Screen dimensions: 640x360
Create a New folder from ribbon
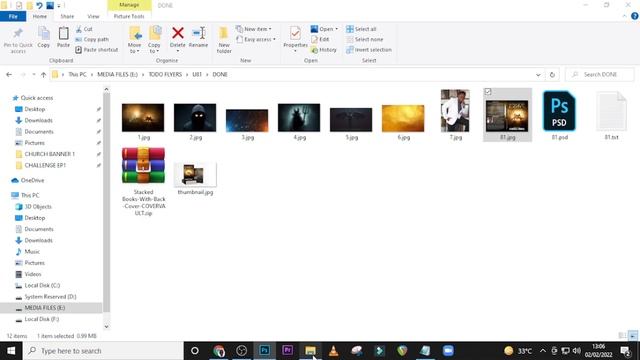[224, 40]
